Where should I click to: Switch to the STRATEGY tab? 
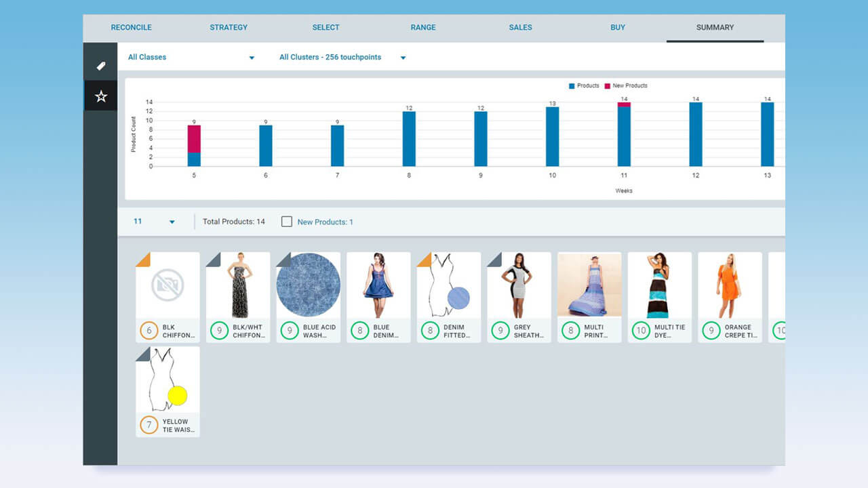tap(229, 28)
